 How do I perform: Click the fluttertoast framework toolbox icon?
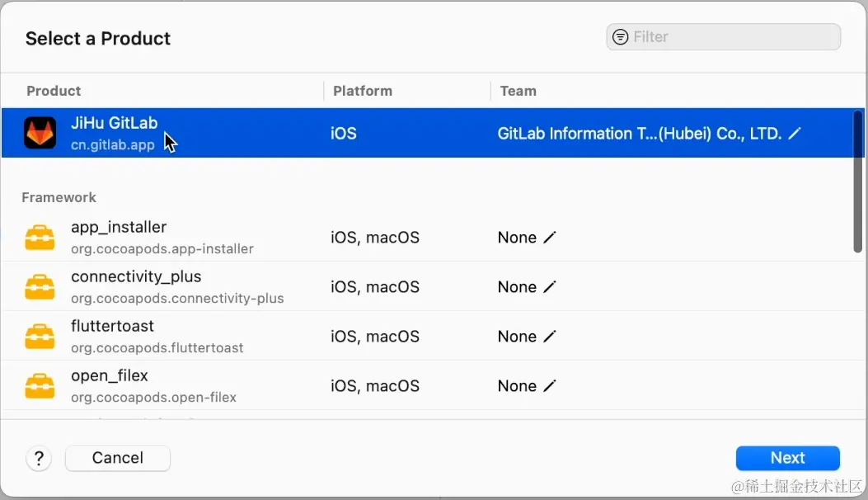(x=40, y=337)
